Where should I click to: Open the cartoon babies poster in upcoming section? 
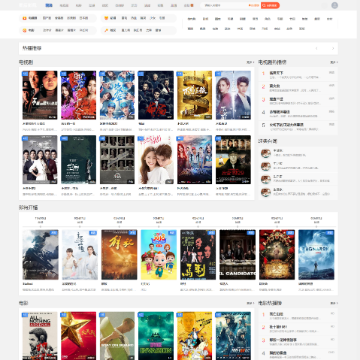(158, 255)
